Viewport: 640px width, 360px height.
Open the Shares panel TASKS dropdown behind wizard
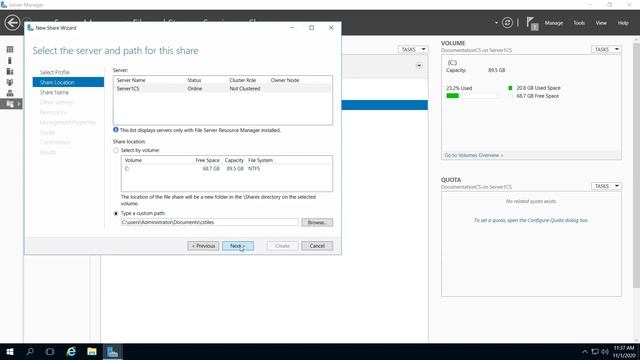(413, 49)
